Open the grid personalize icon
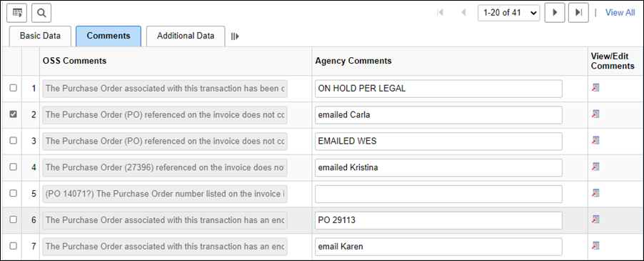 17,13
